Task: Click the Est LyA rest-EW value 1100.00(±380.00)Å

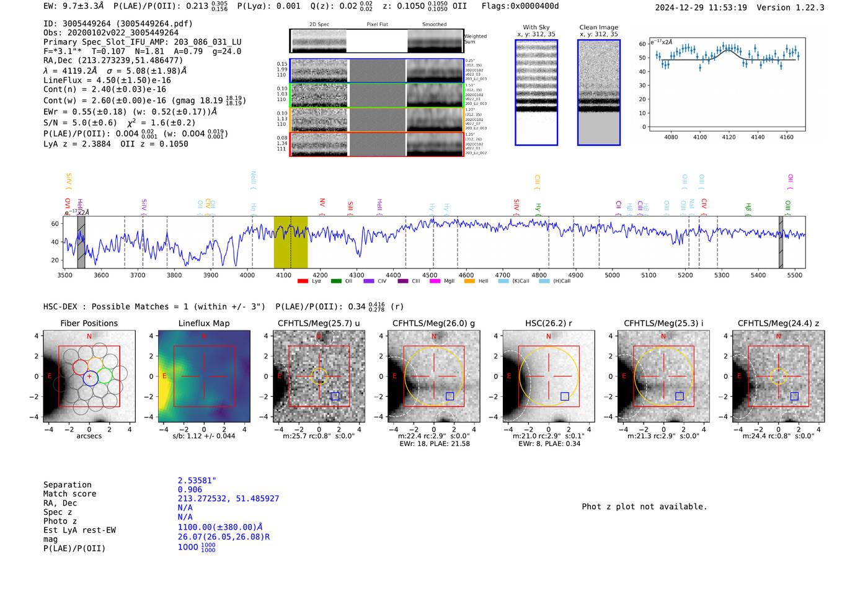Action: tap(220, 527)
